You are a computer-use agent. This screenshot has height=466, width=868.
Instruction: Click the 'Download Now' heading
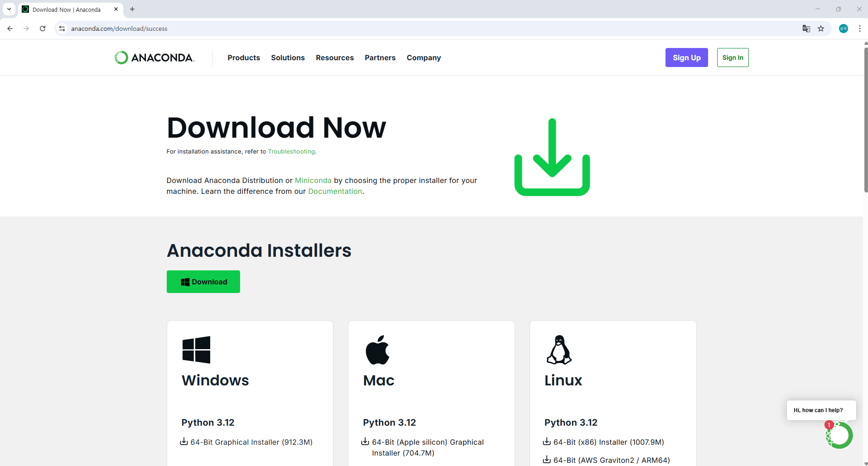point(276,127)
